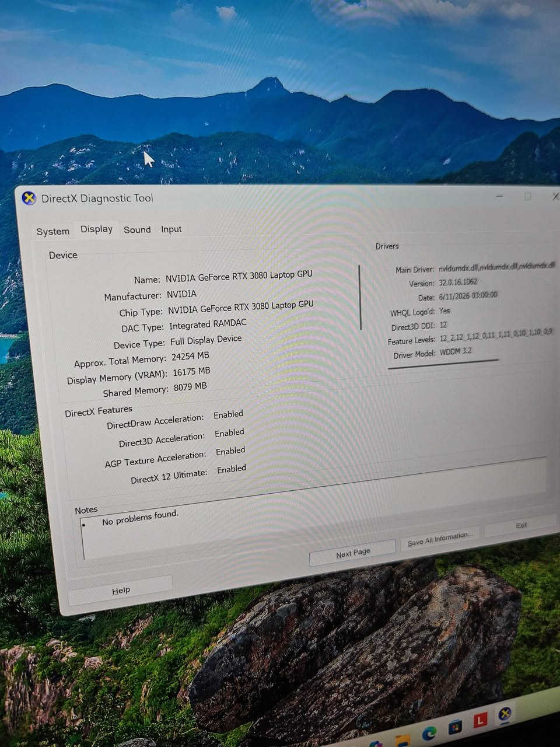
Task: Click the Device panel vertical scrollbar
Action: point(360,297)
